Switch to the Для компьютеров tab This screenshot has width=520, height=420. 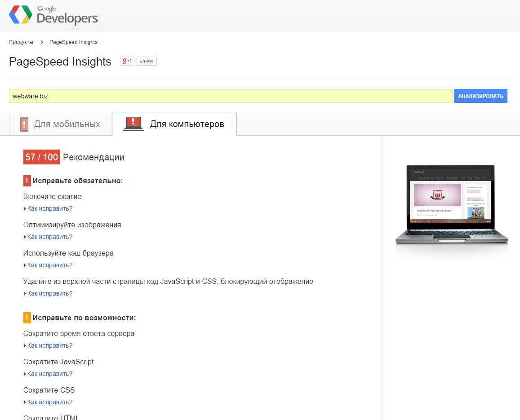(174, 124)
